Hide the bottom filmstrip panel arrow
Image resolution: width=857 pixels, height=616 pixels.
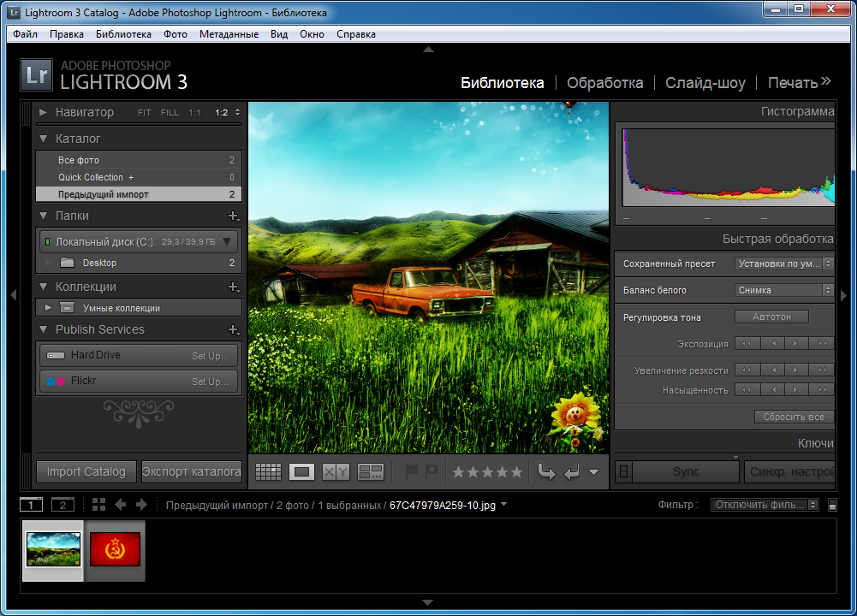pyautogui.click(x=428, y=603)
